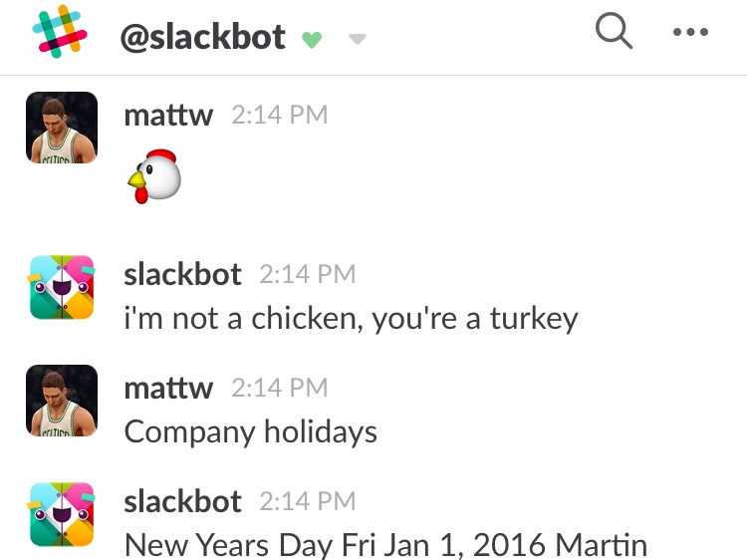747x560 pixels.
Task: Open the three-dot more options menu
Action: 690,32
